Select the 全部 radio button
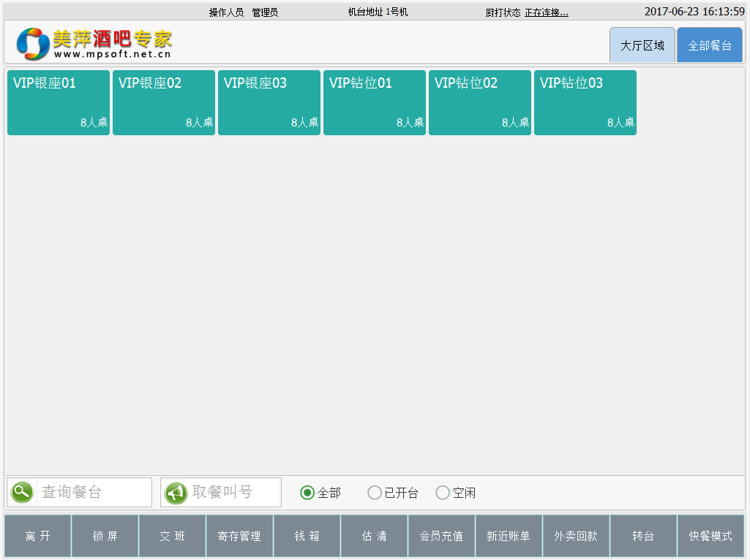Viewport: 750px width, 560px height. pyautogui.click(x=307, y=493)
